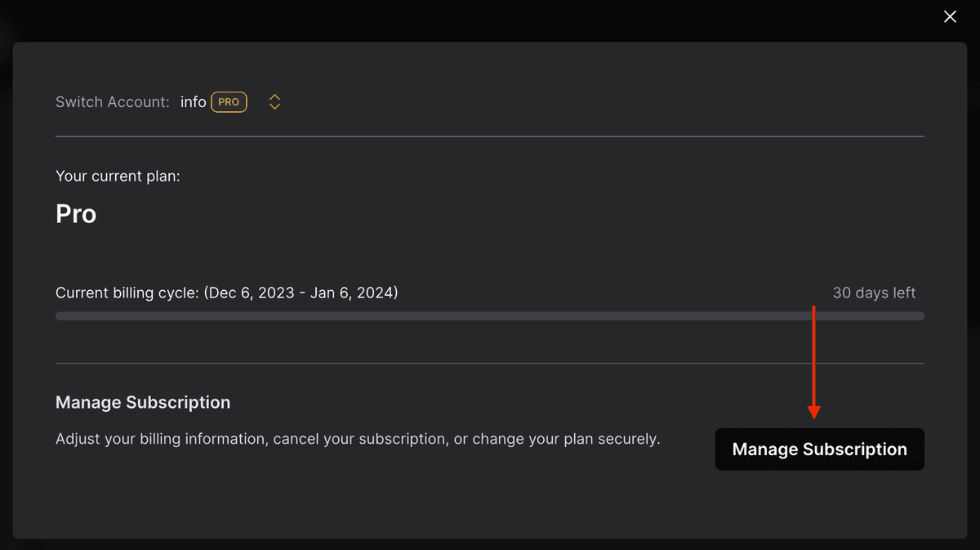Select the "info" account name
The image size is (980, 550).
[194, 102]
